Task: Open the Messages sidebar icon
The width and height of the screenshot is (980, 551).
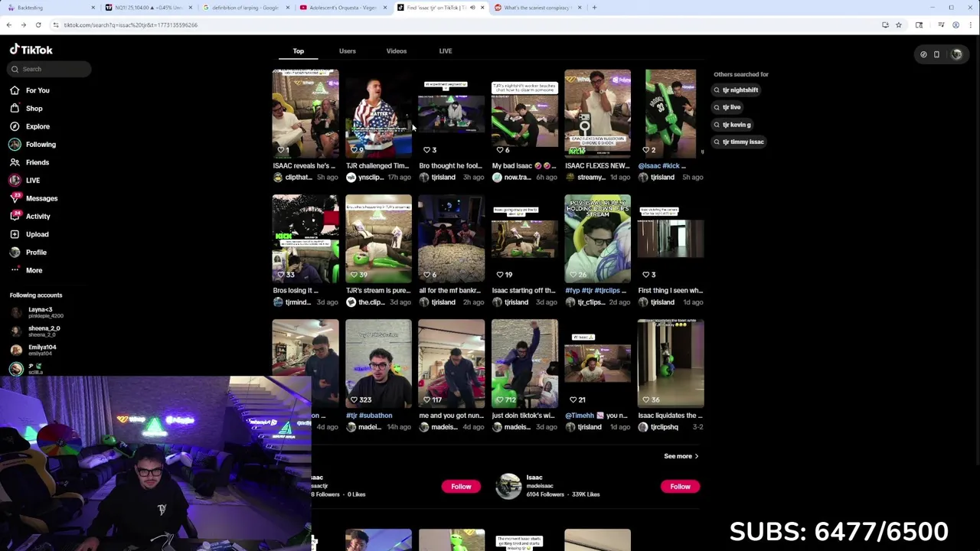Action: pyautogui.click(x=15, y=198)
